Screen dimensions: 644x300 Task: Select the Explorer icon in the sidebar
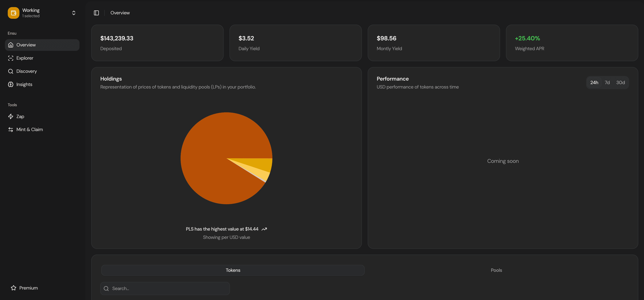pos(11,58)
